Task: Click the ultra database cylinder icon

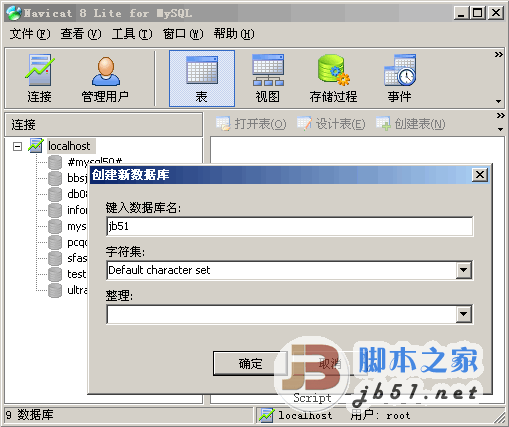Action: coord(55,290)
